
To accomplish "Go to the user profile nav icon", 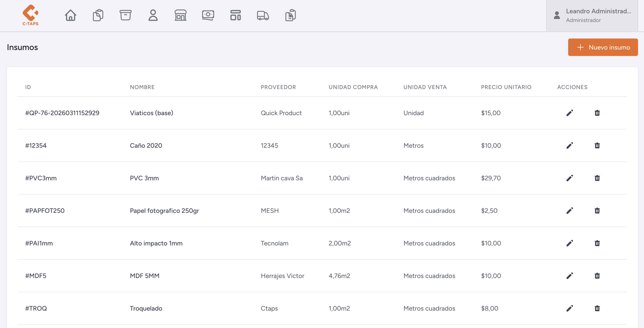I will pos(153,15).
